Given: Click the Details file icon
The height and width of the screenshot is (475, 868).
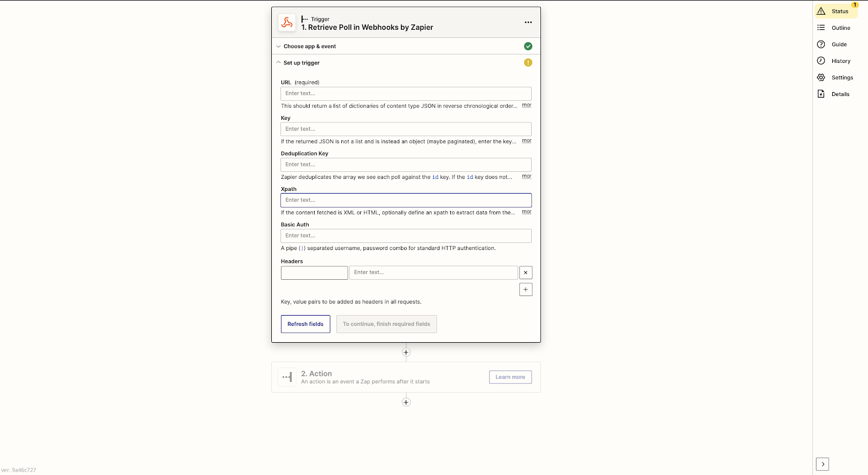Looking at the screenshot, I should pyautogui.click(x=821, y=94).
